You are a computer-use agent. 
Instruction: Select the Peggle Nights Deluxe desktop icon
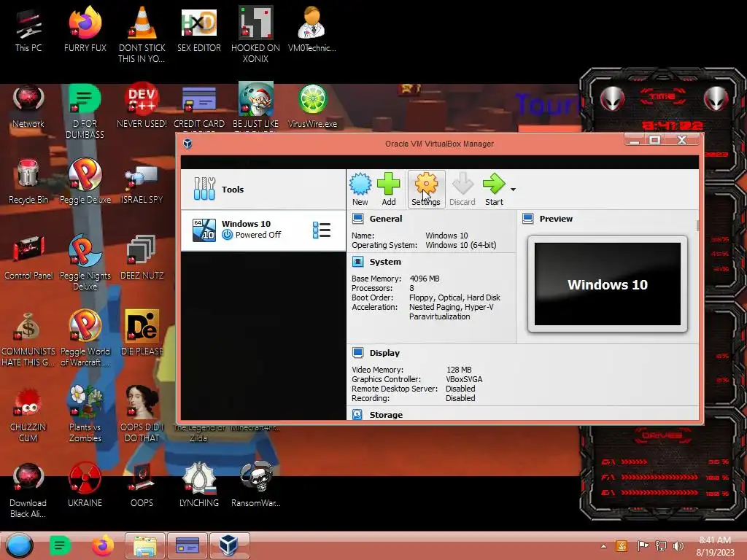[x=85, y=263]
